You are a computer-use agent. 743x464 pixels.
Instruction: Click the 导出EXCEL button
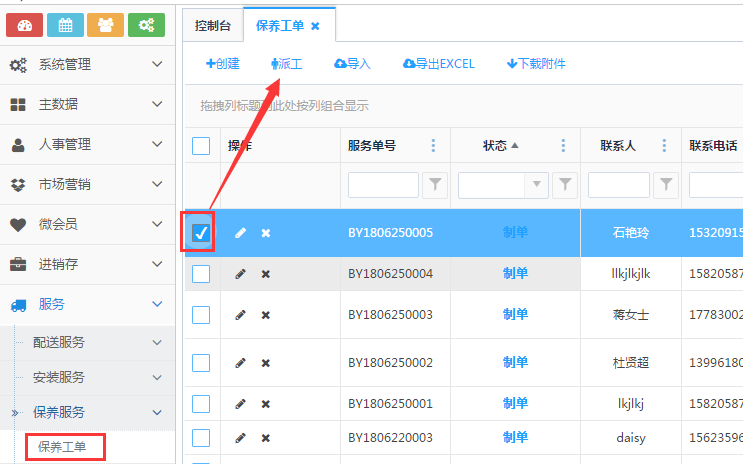[438, 64]
